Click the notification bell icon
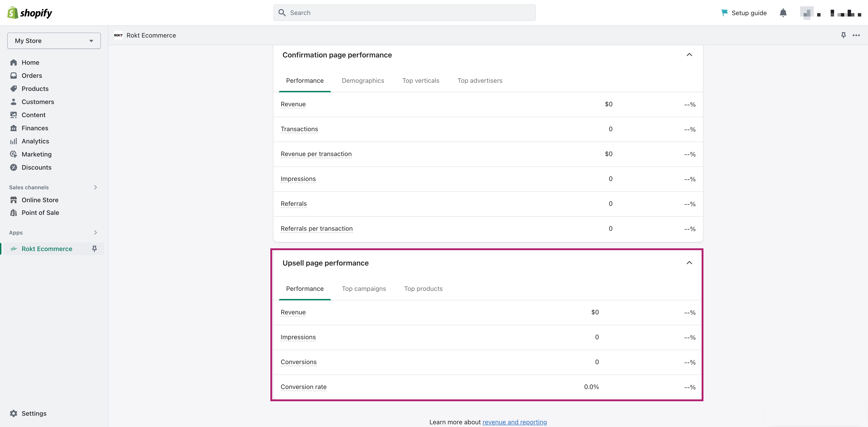 pyautogui.click(x=783, y=12)
